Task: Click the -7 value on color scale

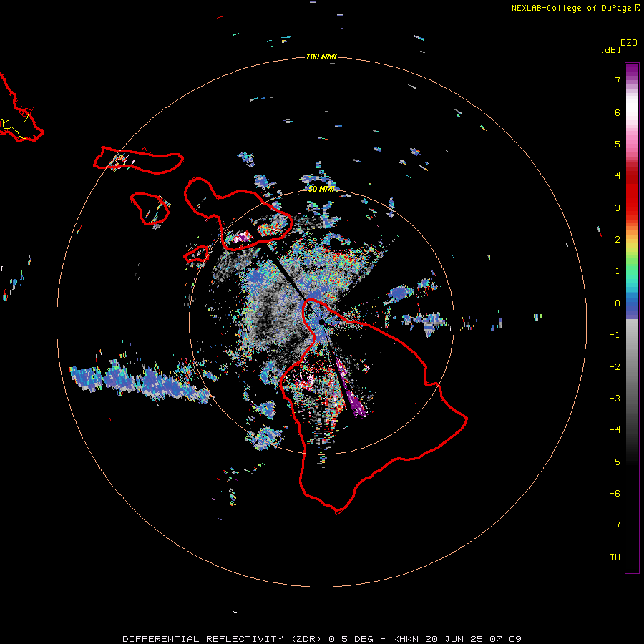Action: [x=615, y=525]
